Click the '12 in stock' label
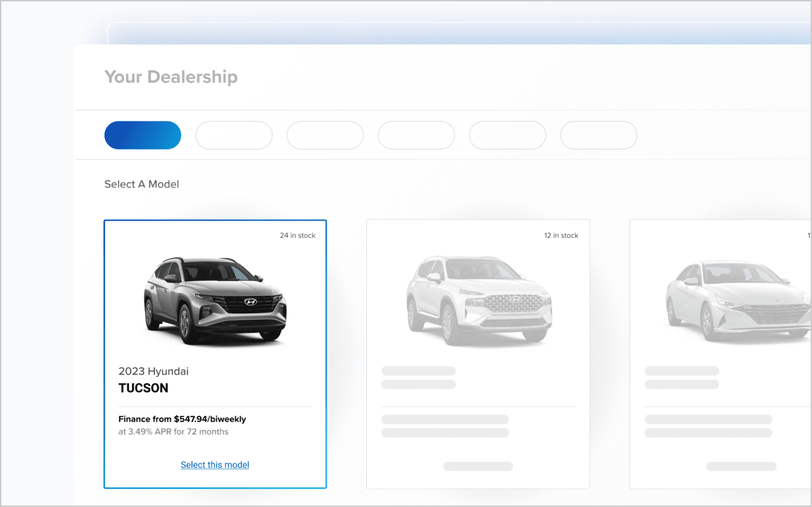 pos(561,235)
